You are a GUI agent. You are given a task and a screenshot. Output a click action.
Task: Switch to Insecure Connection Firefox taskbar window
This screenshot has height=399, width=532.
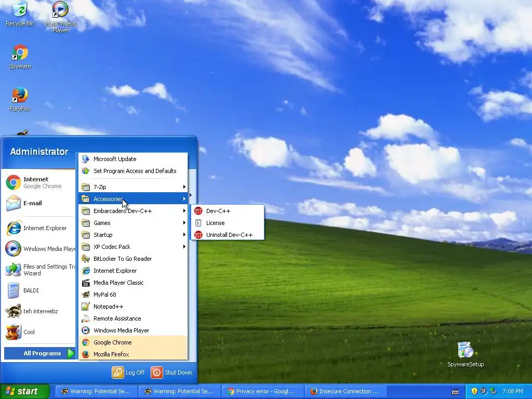pos(347,391)
